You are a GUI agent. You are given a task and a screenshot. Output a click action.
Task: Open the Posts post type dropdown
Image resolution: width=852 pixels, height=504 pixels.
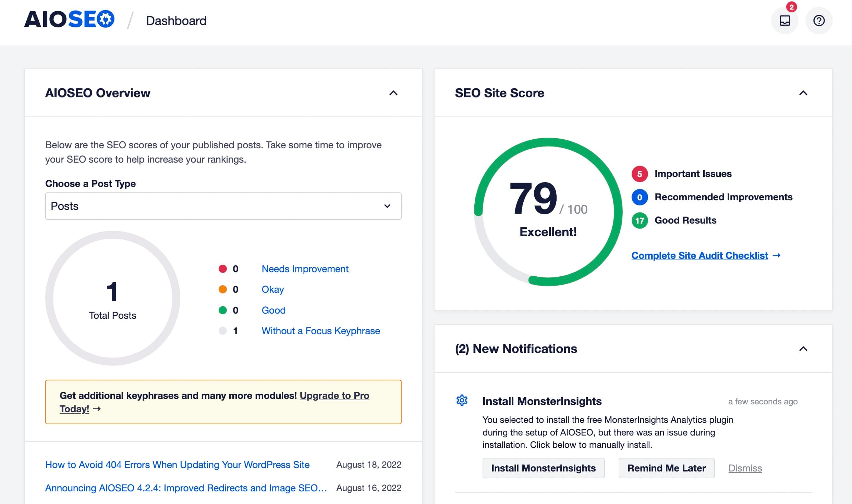pyautogui.click(x=223, y=206)
